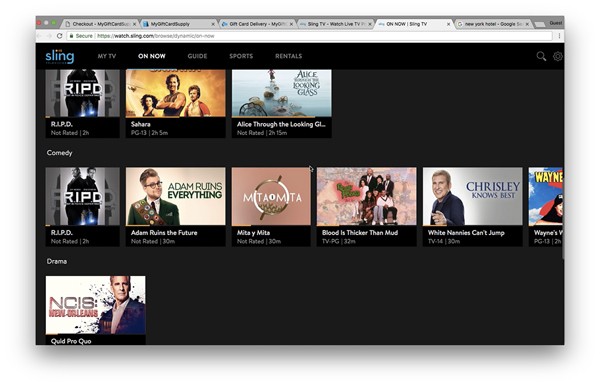The width and height of the screenshot is (600, 385).
Task: Open the GUIDE section
Action: [x=197, y=56]
